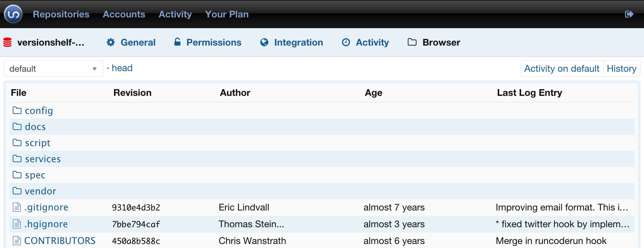Click the Browser folder icon
Image resolution: width=644 pixels, height=248 pixels.
point(412,42)
